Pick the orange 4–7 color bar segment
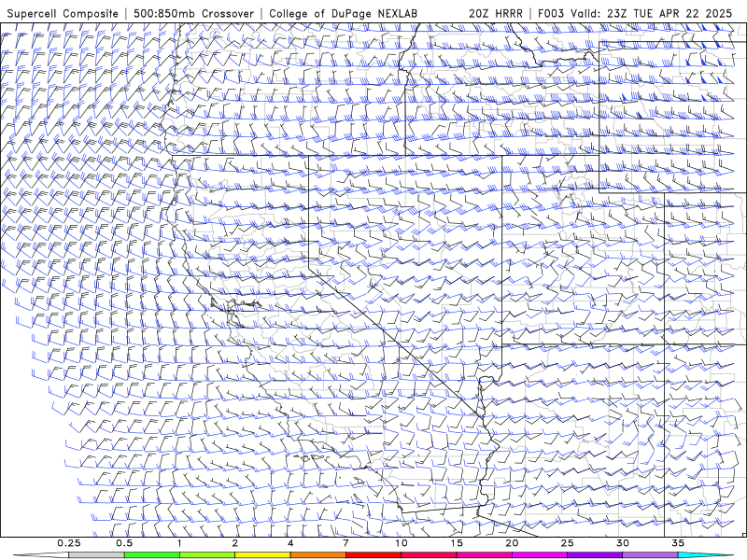This screenshot has width=747, height=560. pos(317,555)
